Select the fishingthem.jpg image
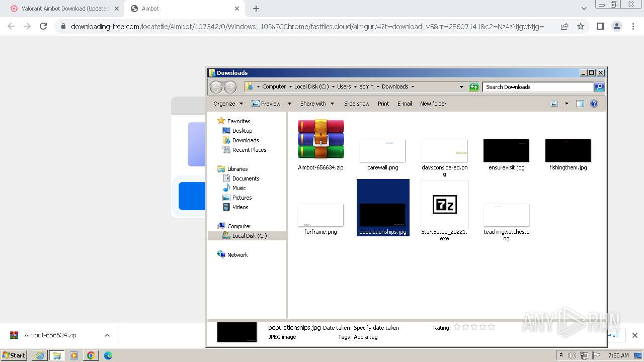This screenshot has height=362, width=644. (x=568, y=150)
